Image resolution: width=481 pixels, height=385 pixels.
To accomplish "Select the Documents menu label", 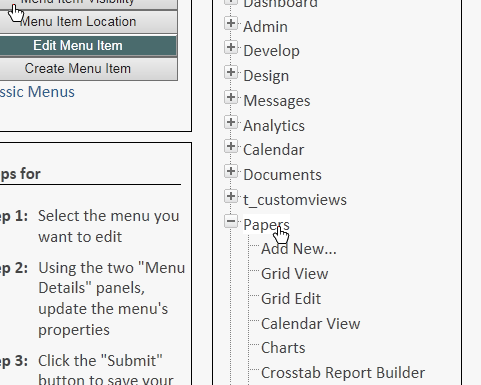I will coord(282,175).
